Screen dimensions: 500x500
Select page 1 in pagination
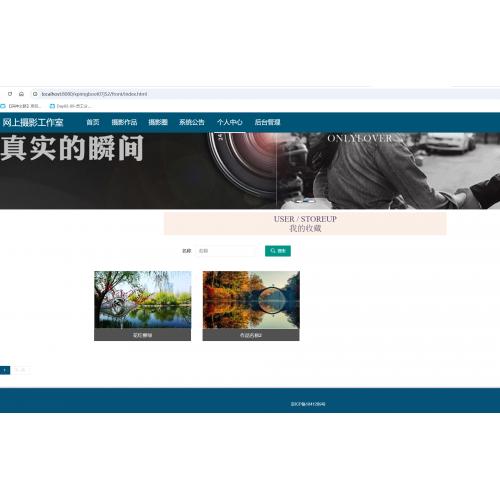pos(5,370)
